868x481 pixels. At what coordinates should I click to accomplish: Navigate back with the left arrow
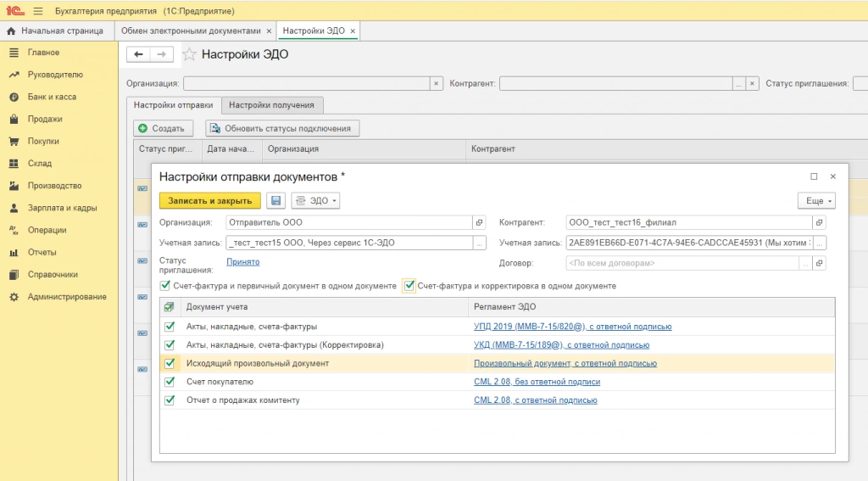139,54
